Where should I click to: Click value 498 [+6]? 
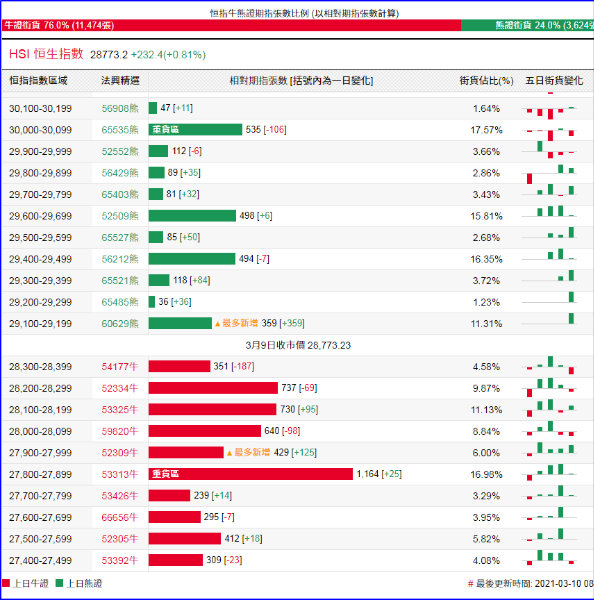point(256,216)
